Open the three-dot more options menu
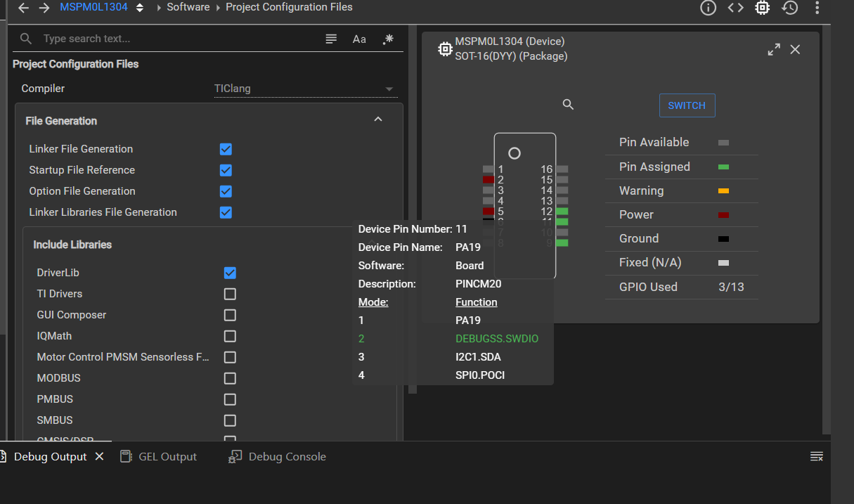This screenshot has width=854, height=504. (817, 8)
